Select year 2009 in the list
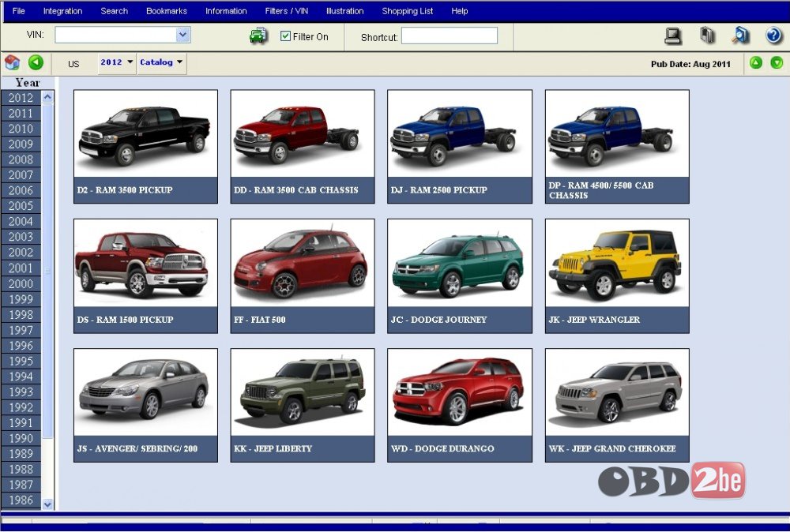Viewport: 790px width, 532px height. [21, 144]
